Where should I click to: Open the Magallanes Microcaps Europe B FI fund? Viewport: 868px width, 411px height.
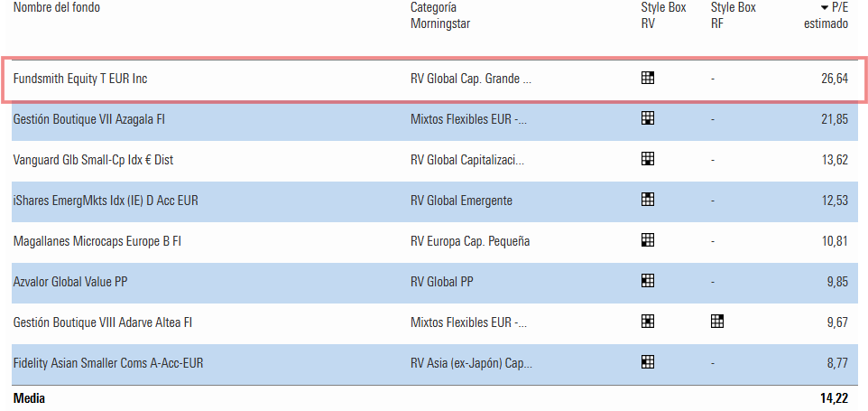point(99,241)
